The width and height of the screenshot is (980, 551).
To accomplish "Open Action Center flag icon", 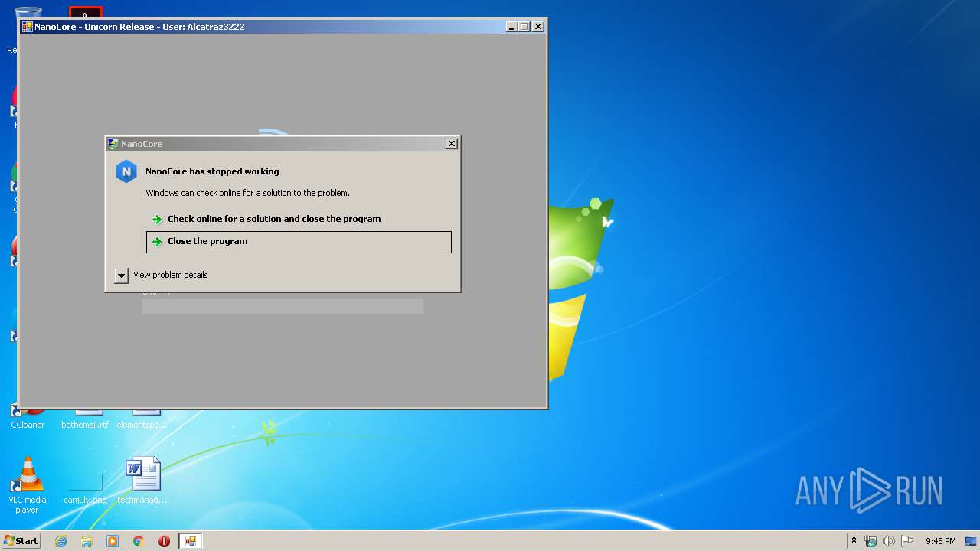I will pyautogui.click(x=907, y=541).
